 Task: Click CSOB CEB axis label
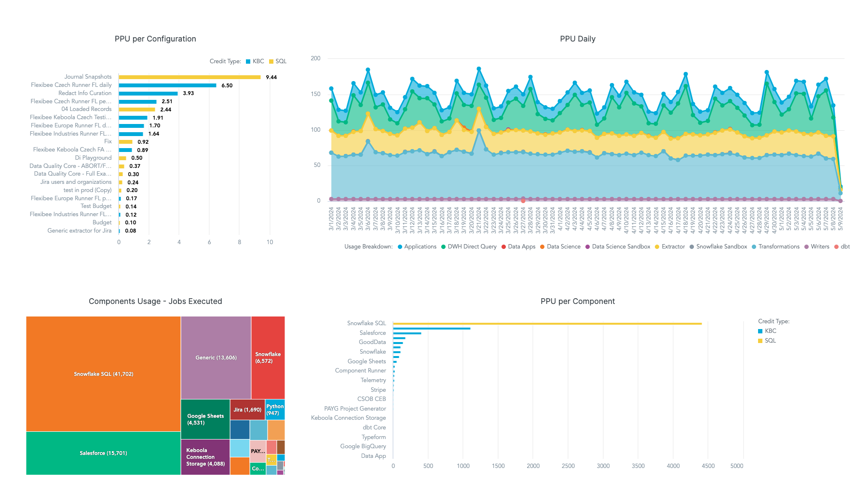point(372,399)
